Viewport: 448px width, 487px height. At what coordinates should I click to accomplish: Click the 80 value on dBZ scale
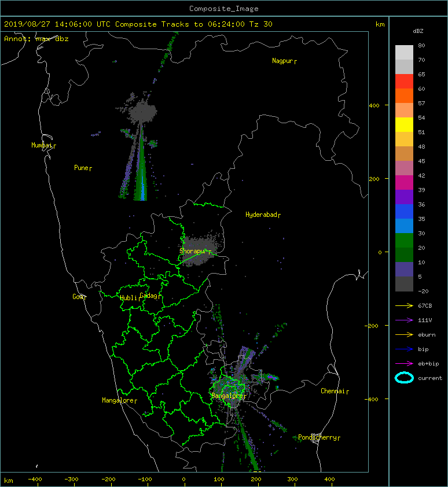[421, 45]
